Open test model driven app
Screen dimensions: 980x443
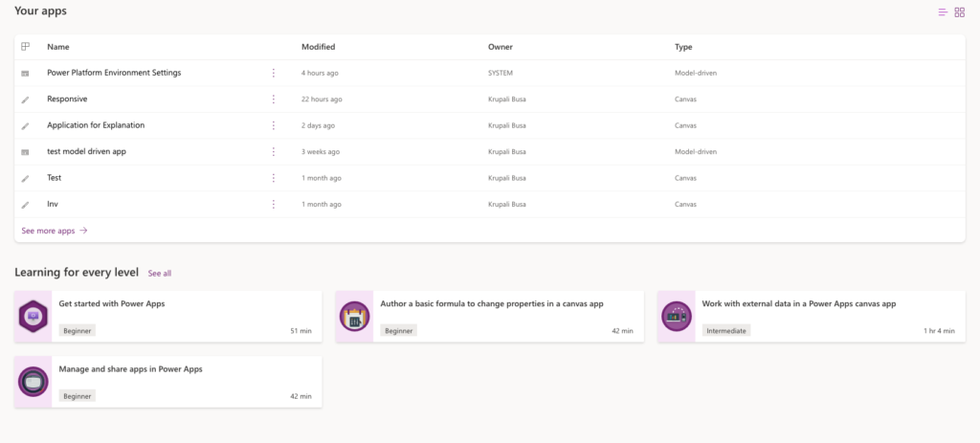[87, 151]
